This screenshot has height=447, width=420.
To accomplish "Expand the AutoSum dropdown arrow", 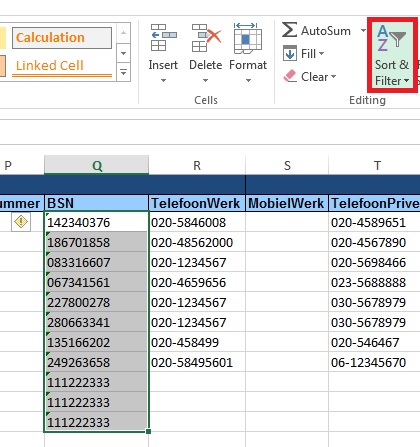I will (363, 31).
